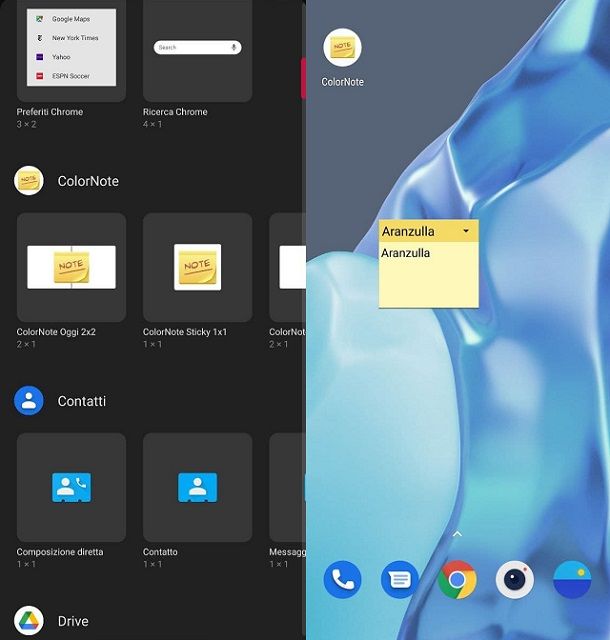The image size is (610, 640).
Task: Launch the Phone app in the dock
Action: coord(342,579)
